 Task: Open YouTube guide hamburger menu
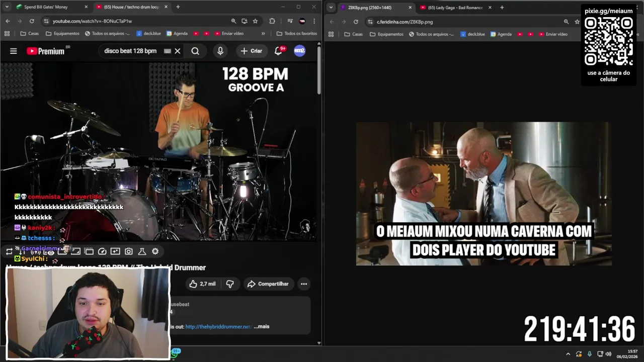pyautogui.click(x=14, y=51)
